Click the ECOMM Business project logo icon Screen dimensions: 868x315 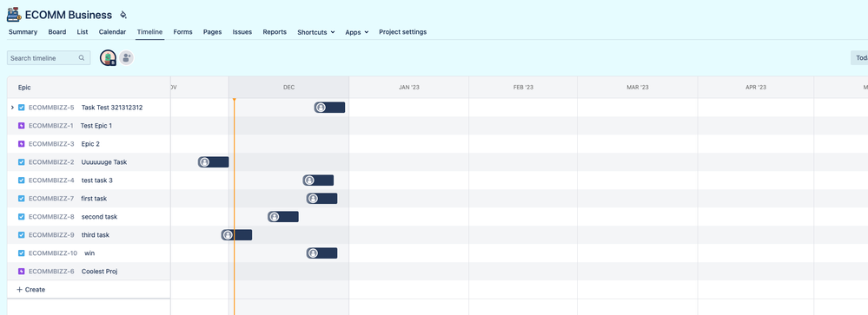14,15
